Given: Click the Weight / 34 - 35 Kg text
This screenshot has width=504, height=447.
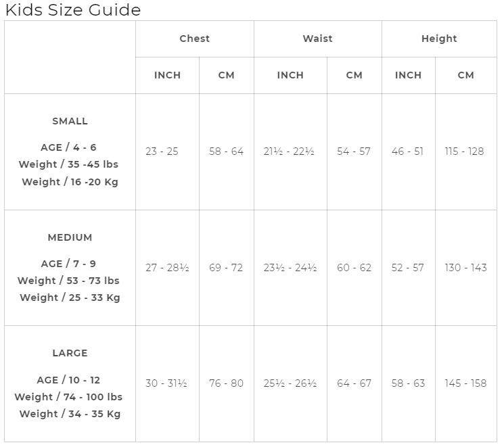Looking at the screenshot, I should point(70,414).
